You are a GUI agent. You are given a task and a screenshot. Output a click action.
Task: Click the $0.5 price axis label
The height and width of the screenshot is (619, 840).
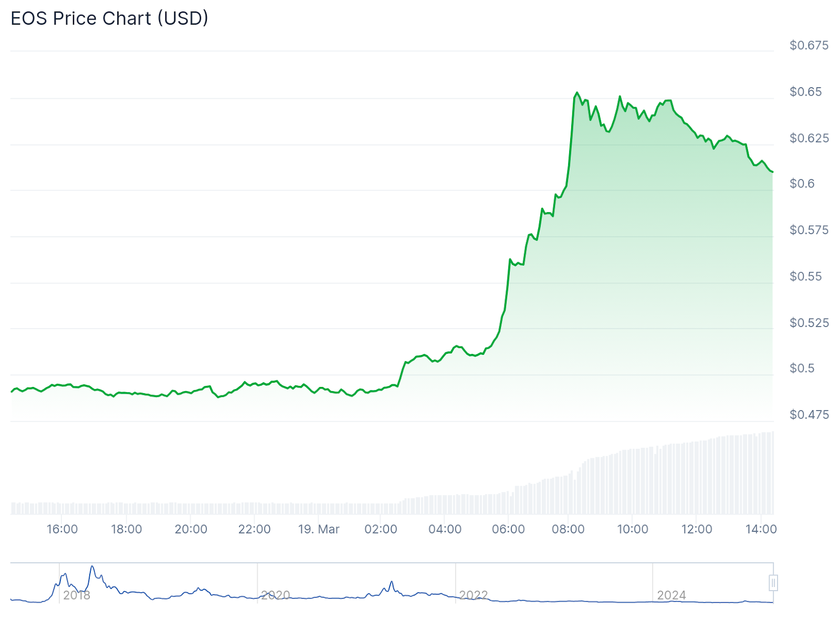[x=802, y=369]
